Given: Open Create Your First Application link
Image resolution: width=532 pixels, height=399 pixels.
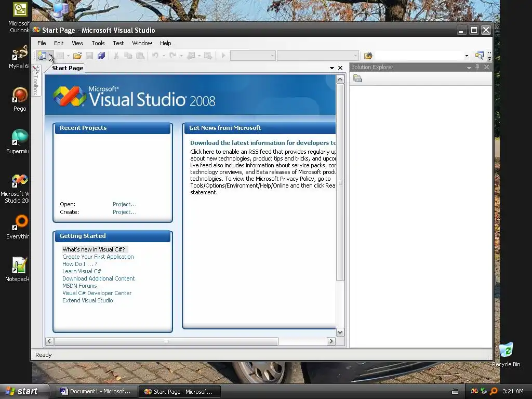Looking at the screenshot, I should pos(98,257).
